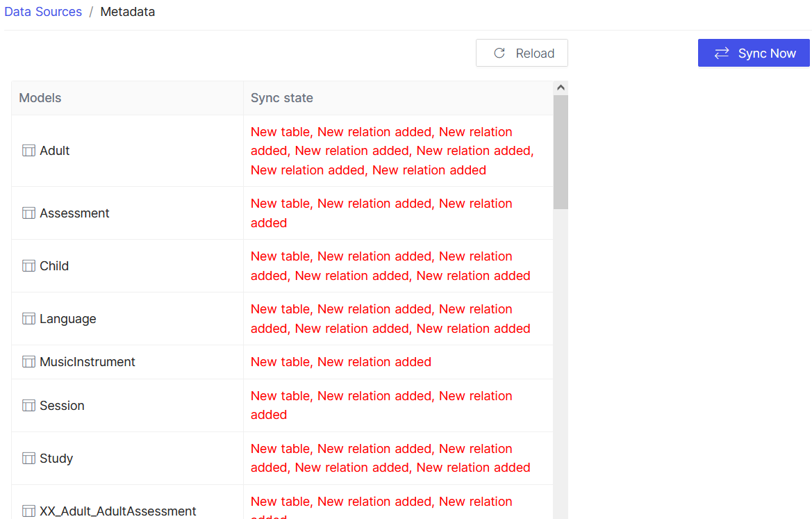The image size is (812, 519).
Task: Click the table icon beside Language model
Action: pyautogui.click(x=28, y=318)
